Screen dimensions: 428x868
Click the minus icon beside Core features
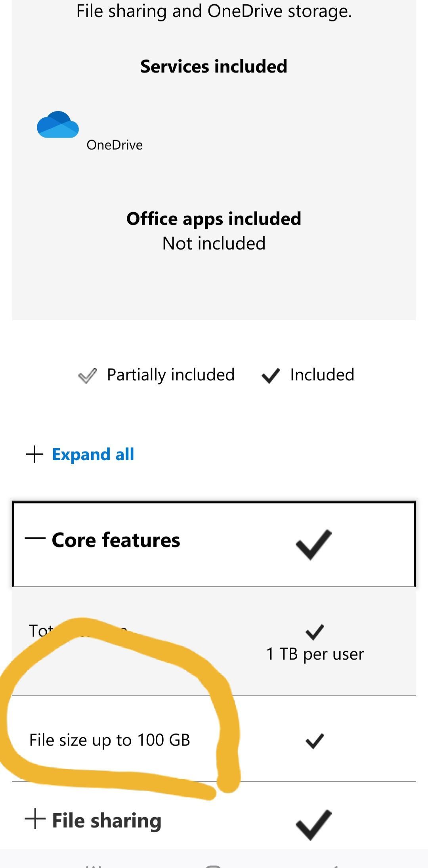(35, 538)
